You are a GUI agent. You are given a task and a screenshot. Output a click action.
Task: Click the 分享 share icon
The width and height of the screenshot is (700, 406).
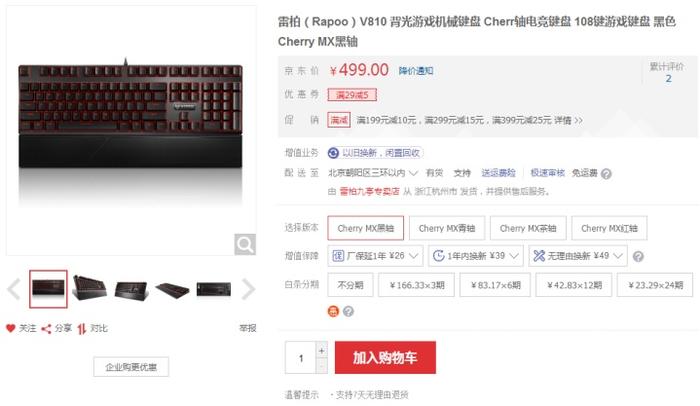pyautogui.click(x=46, y=329)
